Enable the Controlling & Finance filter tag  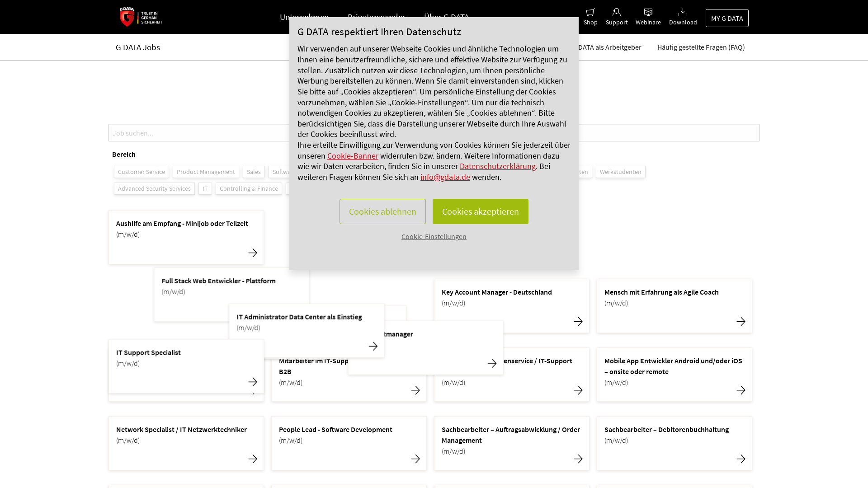tap(249, 189)
